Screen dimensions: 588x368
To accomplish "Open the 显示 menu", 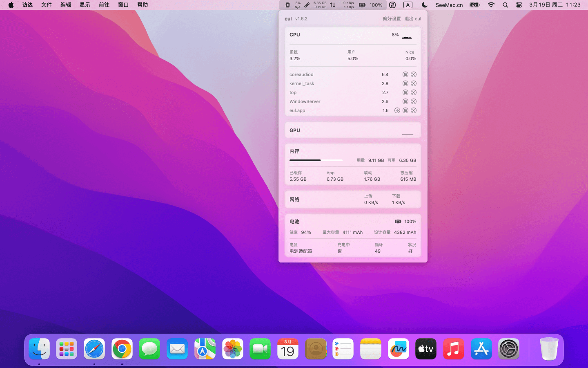I will (x=85, y=5).
